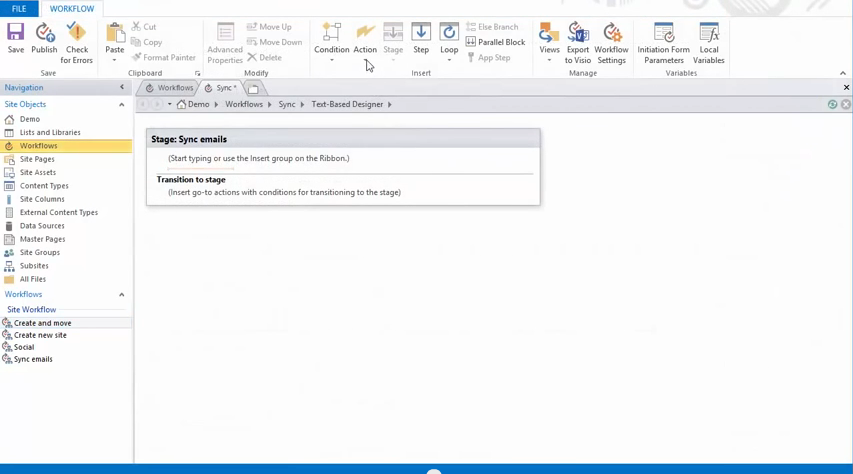The width and height of the screenshot is (853, 474).
Task: Click the Cut command
Action: (x=144, y=27)
